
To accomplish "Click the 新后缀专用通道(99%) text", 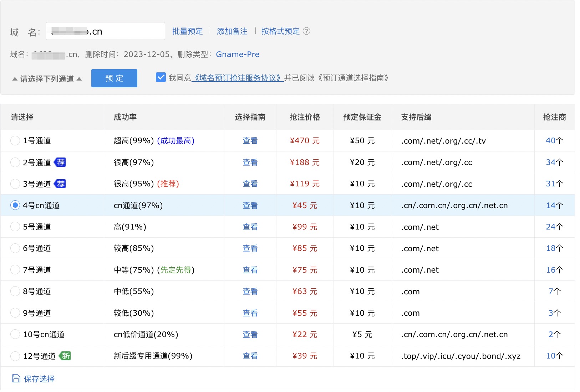I will [153, 356].
